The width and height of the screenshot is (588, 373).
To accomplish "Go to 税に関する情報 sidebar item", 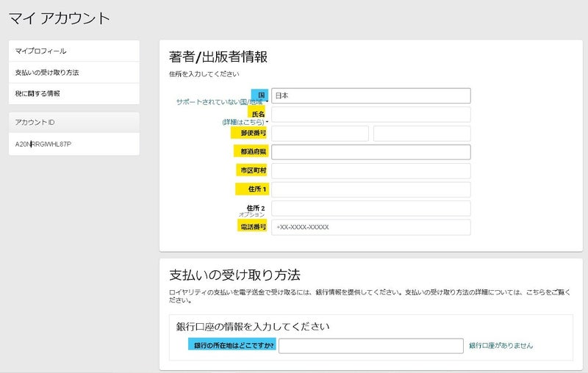I will (x=38, y=94).
